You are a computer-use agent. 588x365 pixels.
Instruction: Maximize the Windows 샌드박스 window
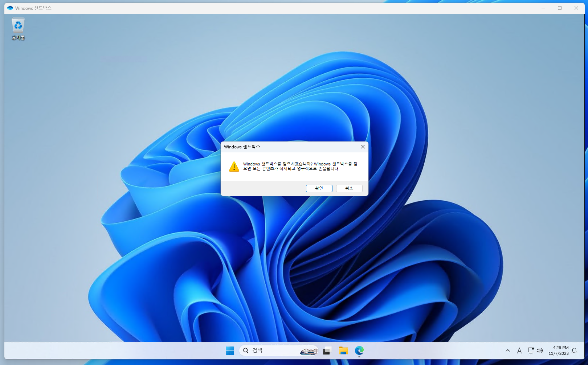[560, 8]
